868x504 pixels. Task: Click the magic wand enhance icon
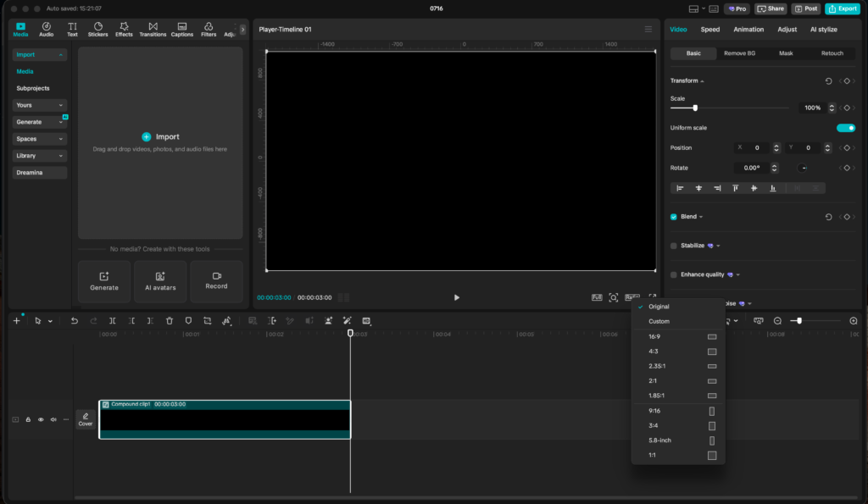[x=347, y=321]
